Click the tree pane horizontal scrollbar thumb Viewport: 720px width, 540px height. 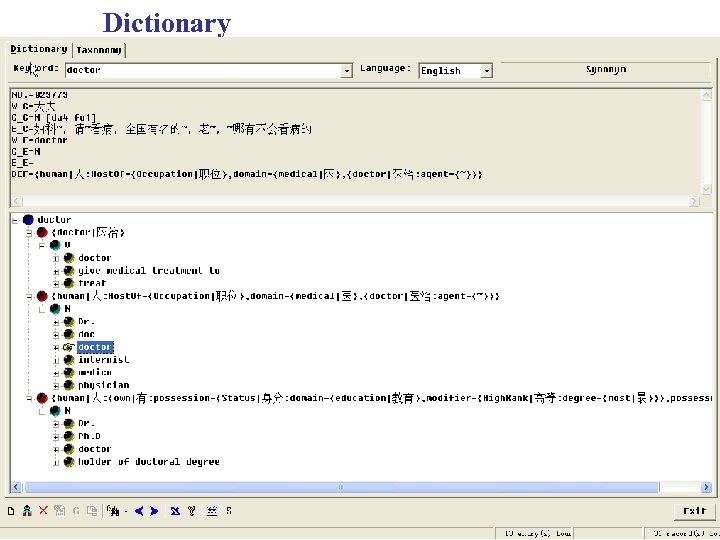(342, 487)
